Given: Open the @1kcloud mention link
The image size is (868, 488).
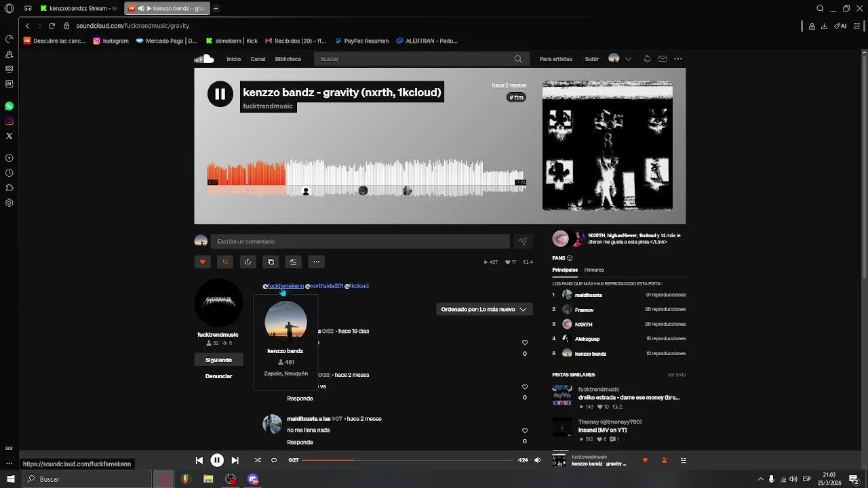Looking at the screenshot, I should click(x=357, y=286).
